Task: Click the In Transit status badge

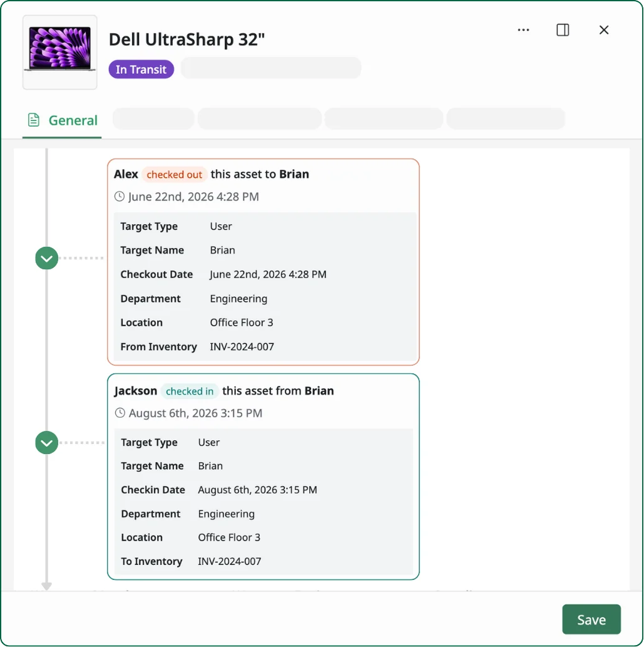Action: pyautogui.click(x=141, y=70)
